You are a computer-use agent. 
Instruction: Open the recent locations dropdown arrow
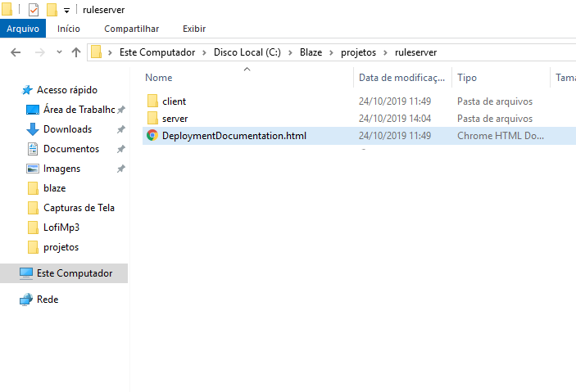(x=59, y=52)
